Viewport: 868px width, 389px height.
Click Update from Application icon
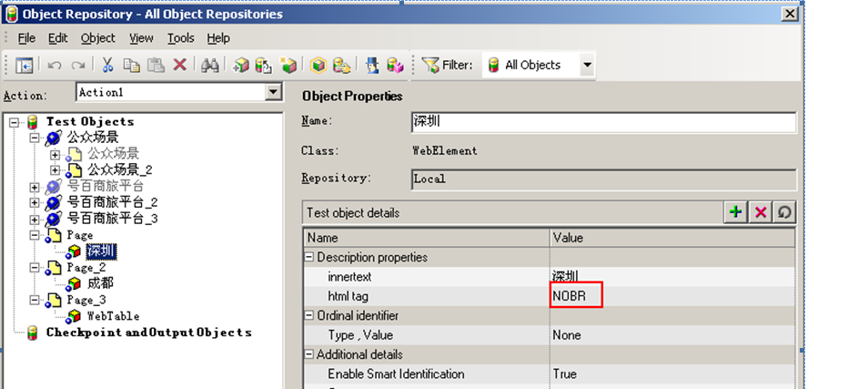[x=264, y=65]
